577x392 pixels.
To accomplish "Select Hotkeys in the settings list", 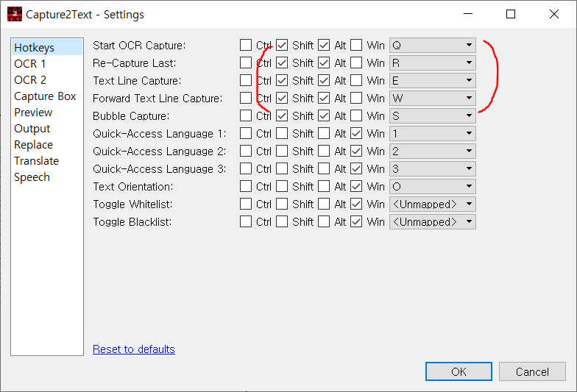I will point(47,47).
